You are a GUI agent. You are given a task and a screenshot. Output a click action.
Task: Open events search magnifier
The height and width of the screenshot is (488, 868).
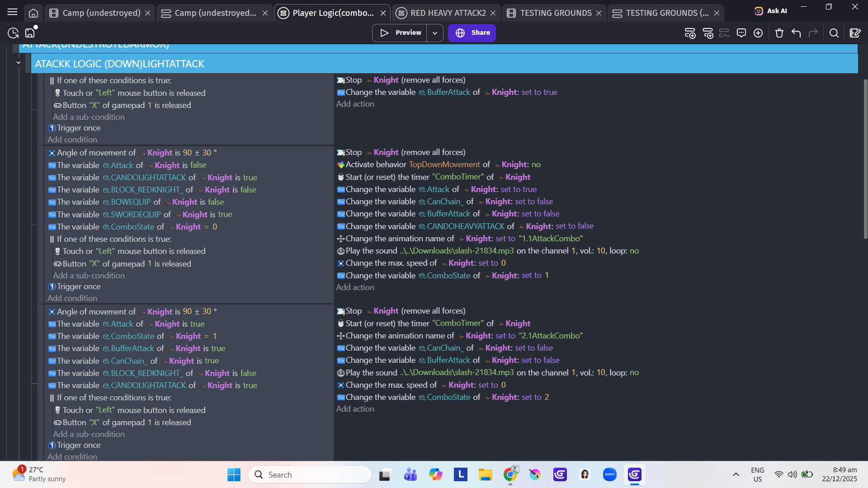pyautogui.click(x=834, y=33)
